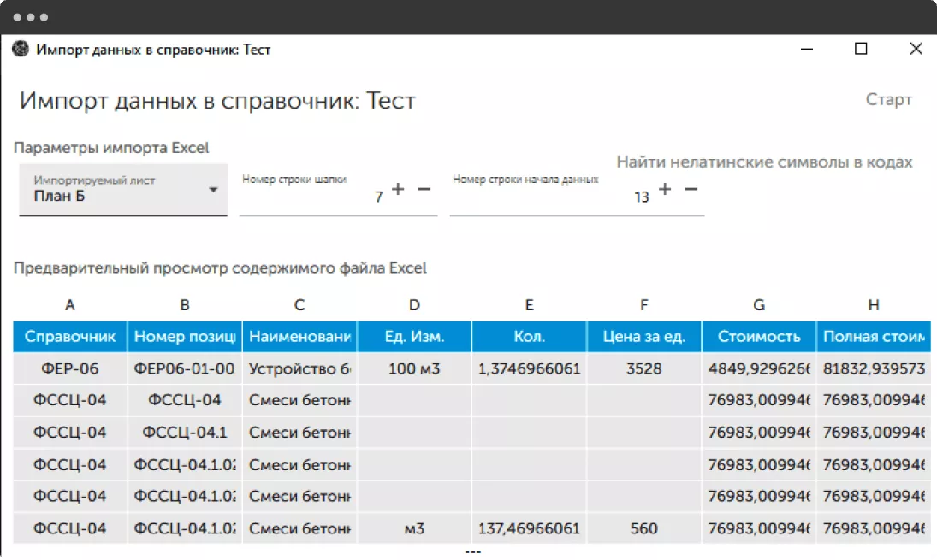Select the Стоимость column header
The image size is (937, 560).
[x=759, y=337]
